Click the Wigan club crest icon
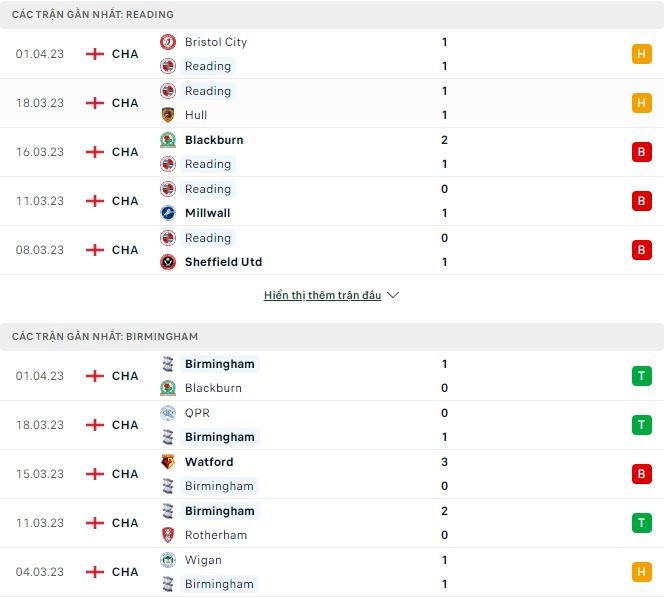The width and height of the screenshot is (669, 598). tap(168, 560)
